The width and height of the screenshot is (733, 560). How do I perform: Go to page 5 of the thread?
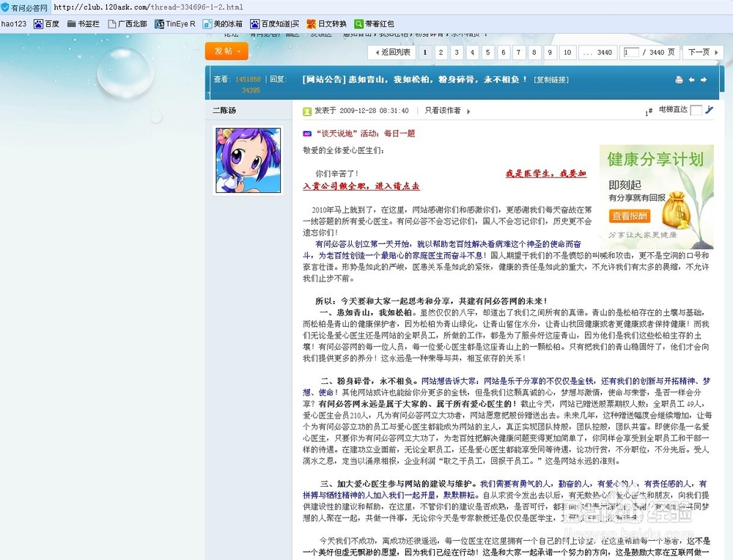[x=487, y=52]
